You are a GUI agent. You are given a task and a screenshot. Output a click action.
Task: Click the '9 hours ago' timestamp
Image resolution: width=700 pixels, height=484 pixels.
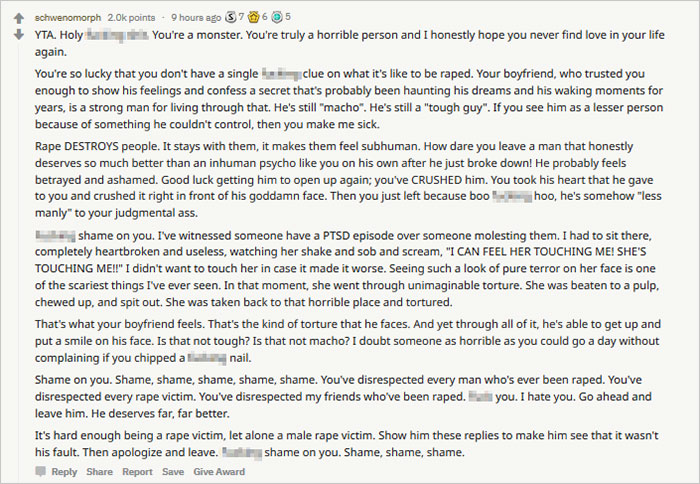click(197, 17)
